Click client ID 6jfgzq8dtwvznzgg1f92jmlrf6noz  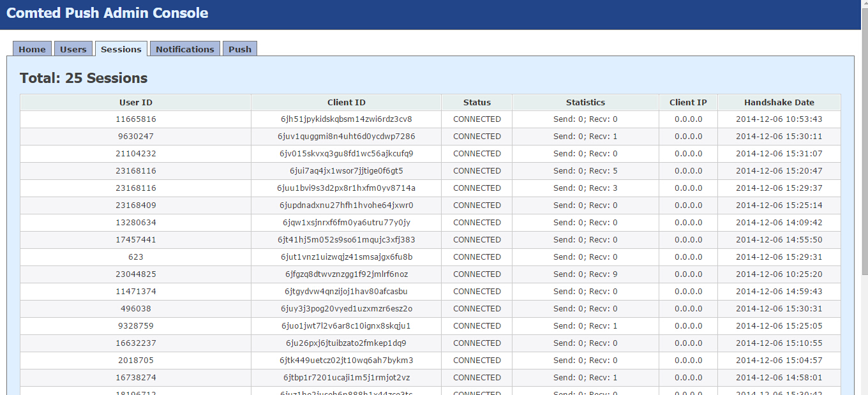coord(347,274)
